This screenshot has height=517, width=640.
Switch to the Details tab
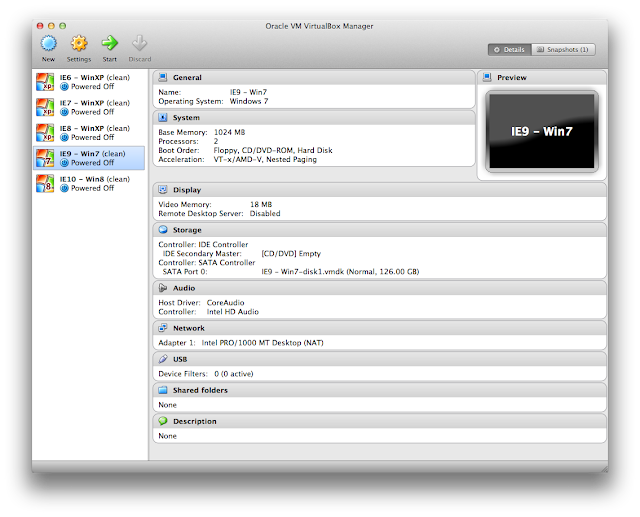click(509, 49)
